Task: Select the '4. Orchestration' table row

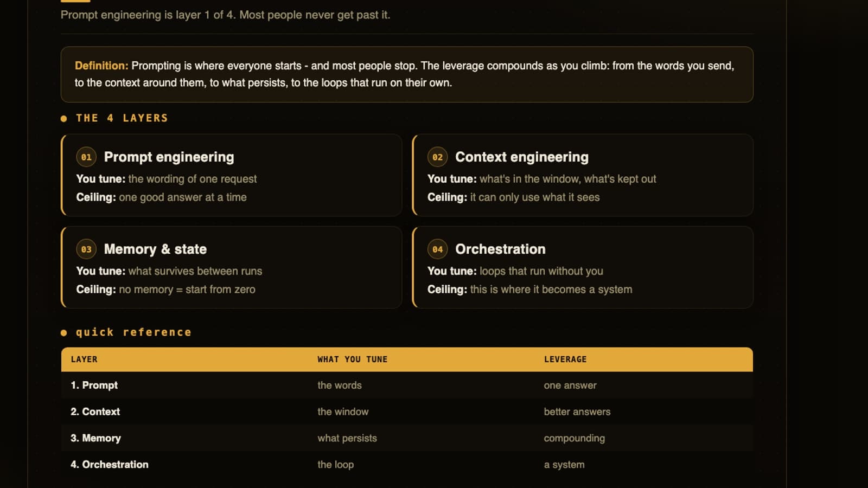Action: point(407,465)
